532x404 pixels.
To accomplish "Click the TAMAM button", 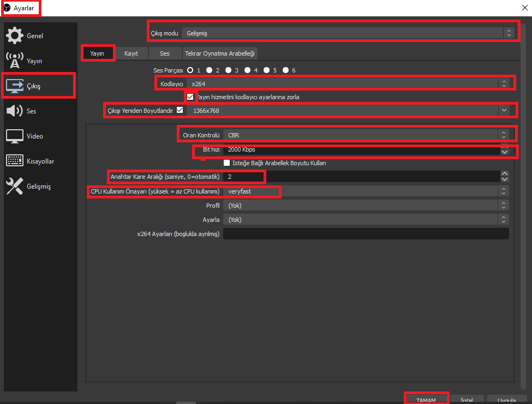I will [426, 399].
